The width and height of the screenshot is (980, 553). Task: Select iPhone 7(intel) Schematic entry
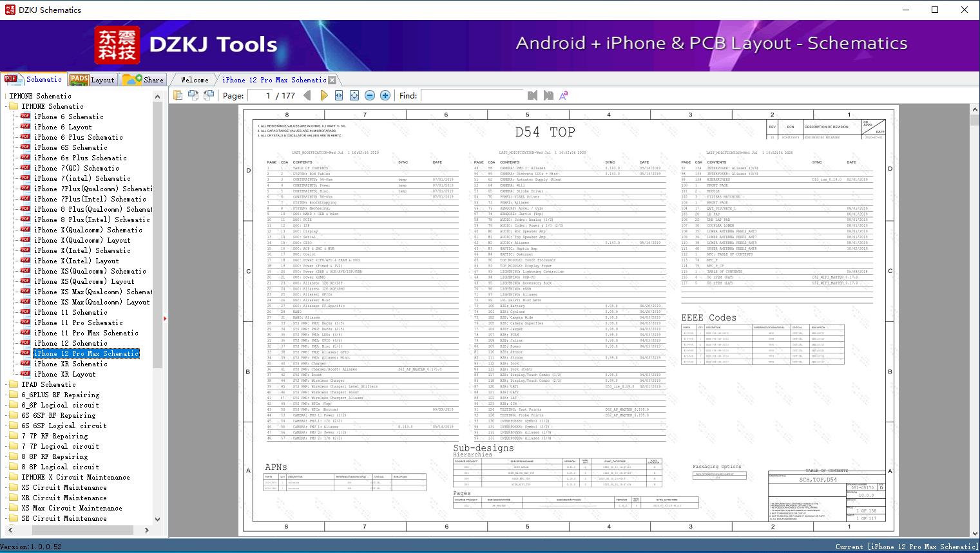click(82, 178)
